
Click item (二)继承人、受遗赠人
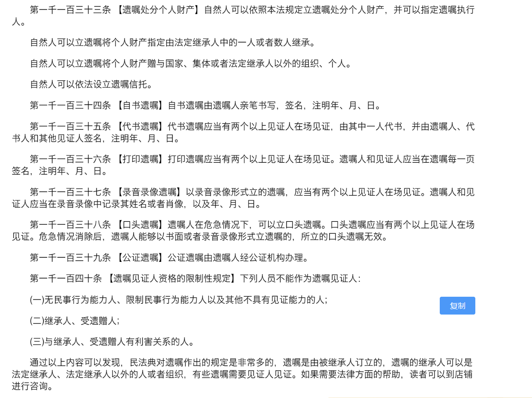(74, 321)
